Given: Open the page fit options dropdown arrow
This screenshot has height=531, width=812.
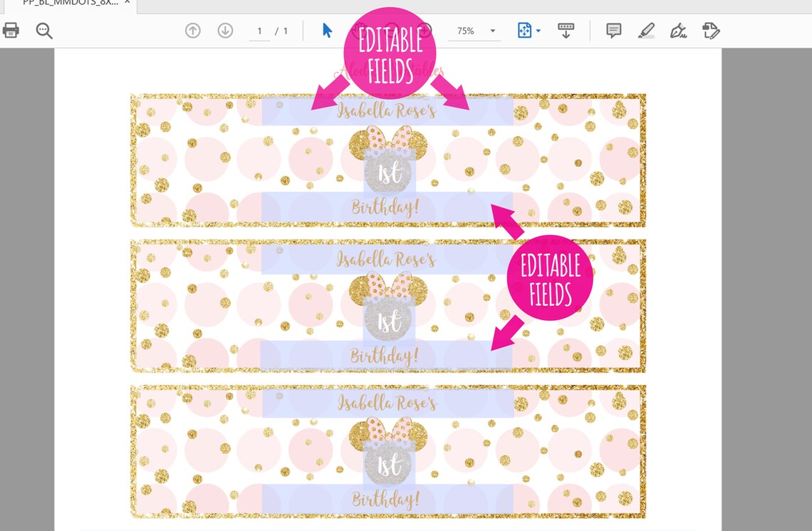Looking at the screenshot, I should pos(539,31).
